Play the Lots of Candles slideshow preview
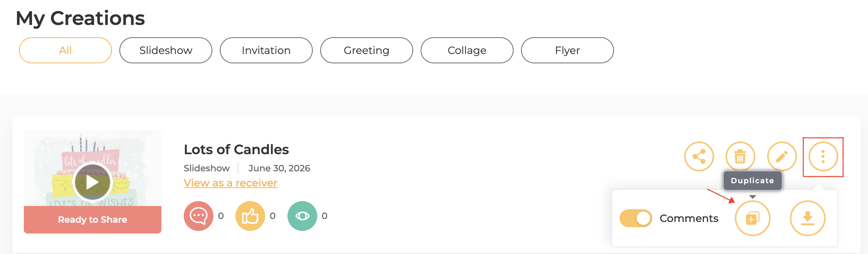The height and width of the screenshot is (254, 868). (x=92, y=182)
